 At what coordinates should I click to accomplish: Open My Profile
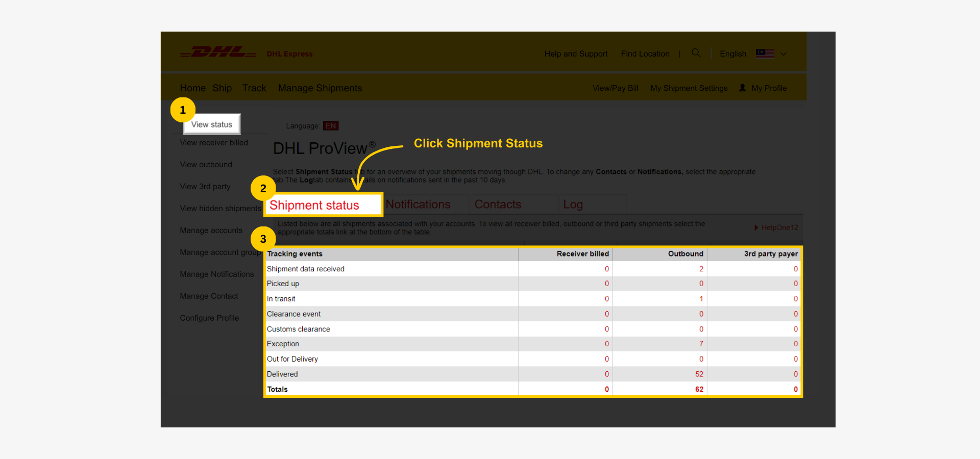[x=769, y=88]
